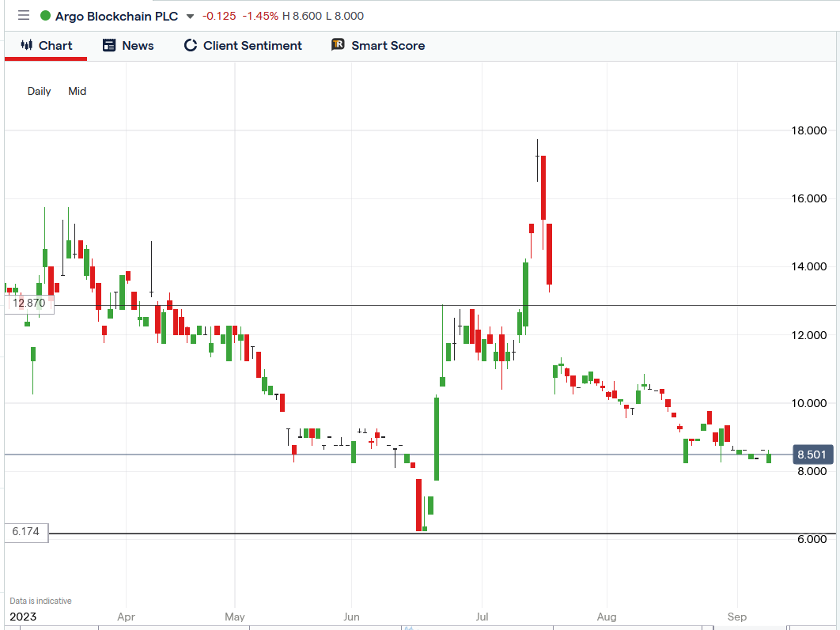Viewport: 840px width, 630px height.
Task: Click the Apr date axis label
Action: tap(126, 617)
